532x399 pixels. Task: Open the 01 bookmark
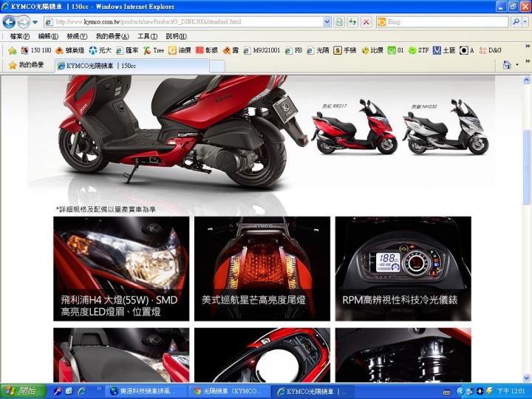(395, 50)
